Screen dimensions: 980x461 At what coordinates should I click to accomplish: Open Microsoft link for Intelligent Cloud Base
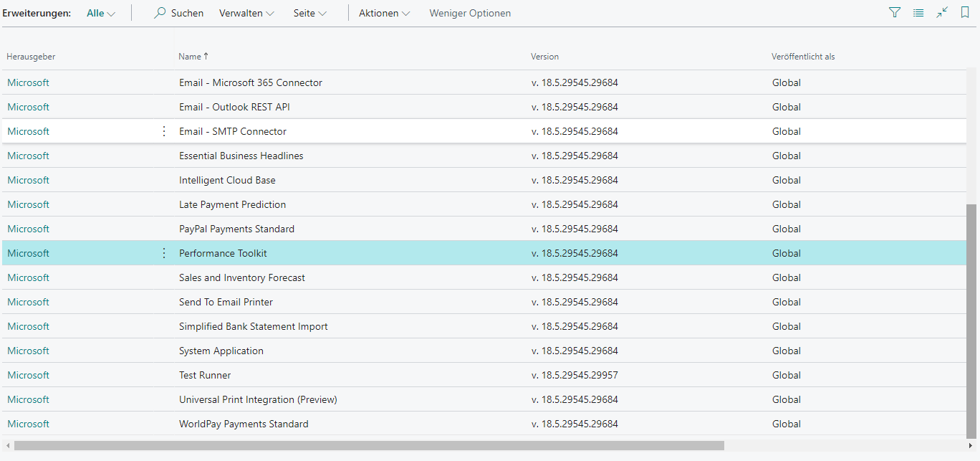tap(28, 180)
